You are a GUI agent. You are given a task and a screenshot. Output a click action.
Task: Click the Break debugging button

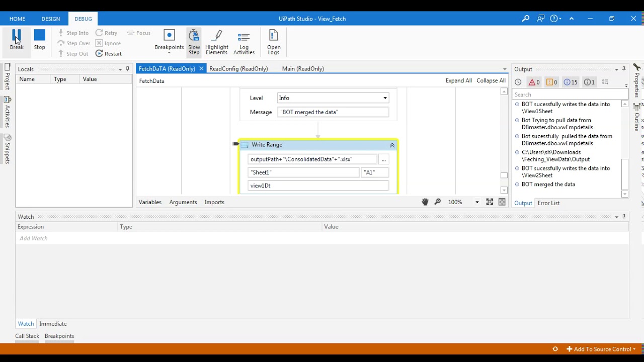click(x=17, y=39)
